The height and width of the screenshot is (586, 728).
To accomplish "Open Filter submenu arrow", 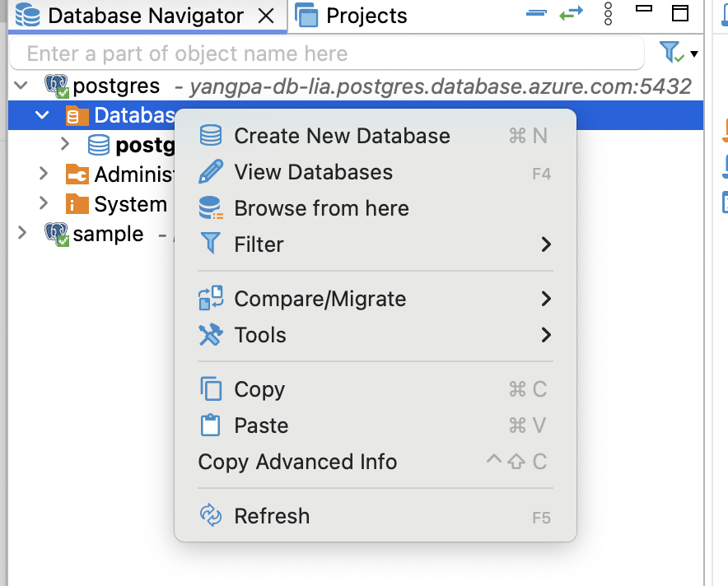I will coord(546,244).
